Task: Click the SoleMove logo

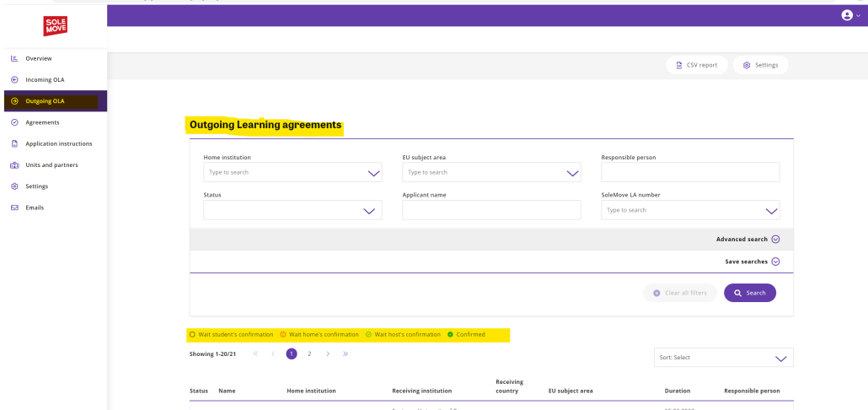Action: click(x=56, y=25)
